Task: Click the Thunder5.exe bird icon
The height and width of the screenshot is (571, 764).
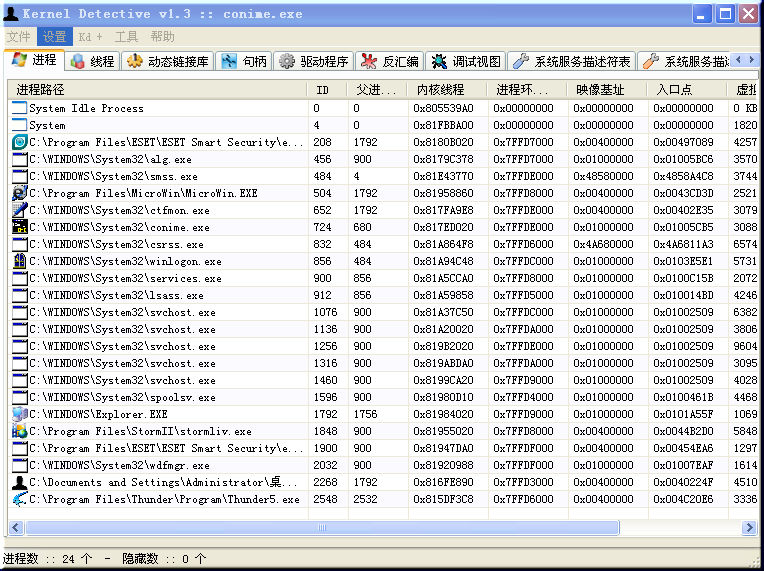Action: (x=19, y=499)
